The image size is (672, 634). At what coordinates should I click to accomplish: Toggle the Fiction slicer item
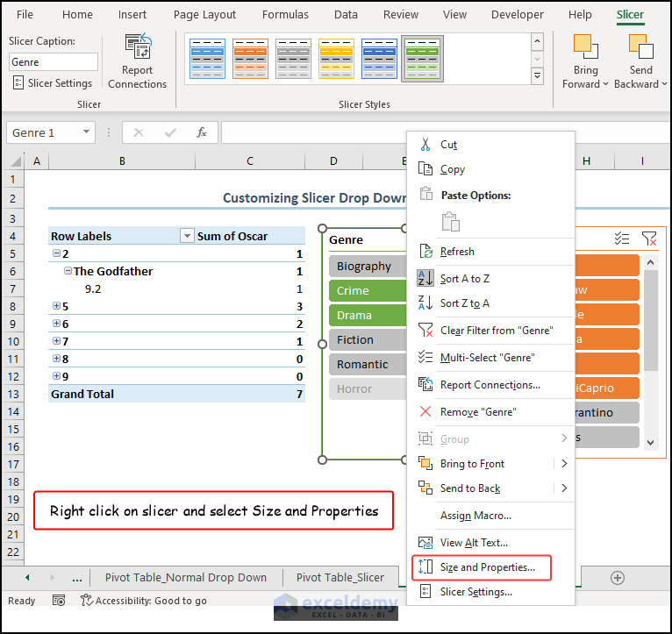pyautogui.click(x=368, y=339)
